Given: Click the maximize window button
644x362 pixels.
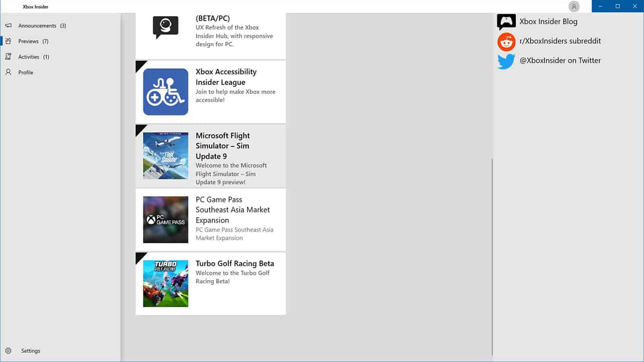Looking at the screenshot, I should [617, 6].
